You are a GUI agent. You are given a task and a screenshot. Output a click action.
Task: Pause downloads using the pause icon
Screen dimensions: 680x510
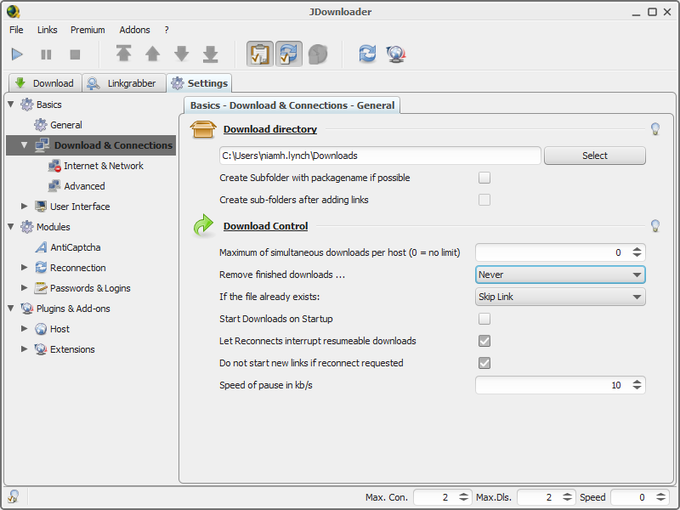tap(46, 55)
